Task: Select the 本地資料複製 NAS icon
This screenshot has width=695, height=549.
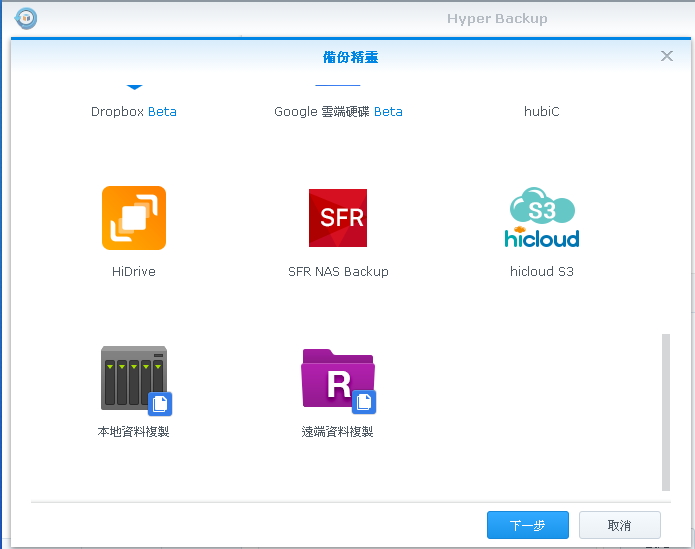Action: coord(136,381)
